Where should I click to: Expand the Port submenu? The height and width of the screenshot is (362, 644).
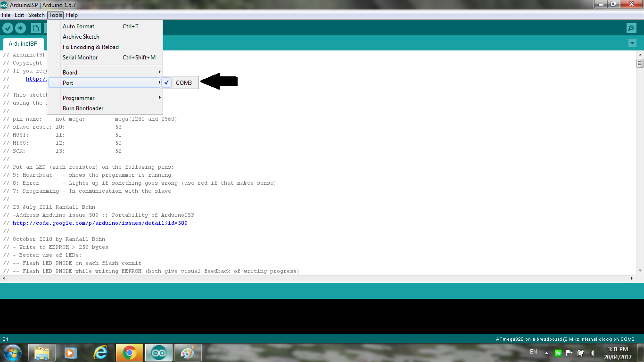point(105,83)
